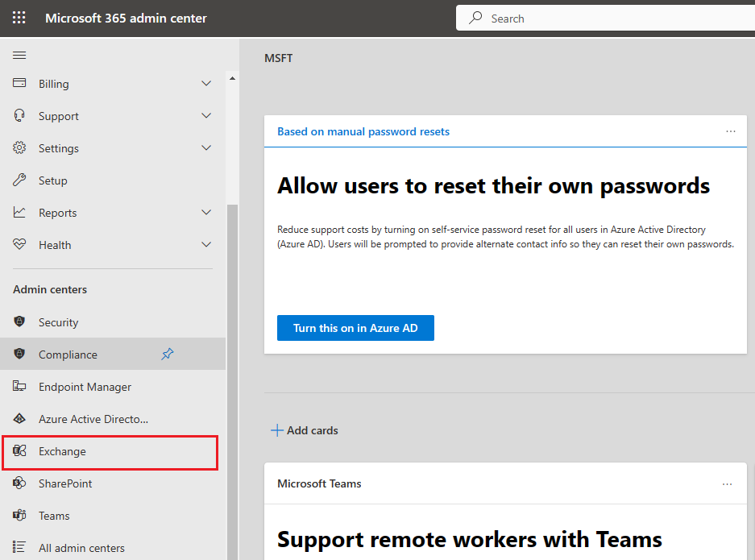The height and width of the screenshot is (560, 755).
Task: Click the Search input box
Action: click(605, 19)
